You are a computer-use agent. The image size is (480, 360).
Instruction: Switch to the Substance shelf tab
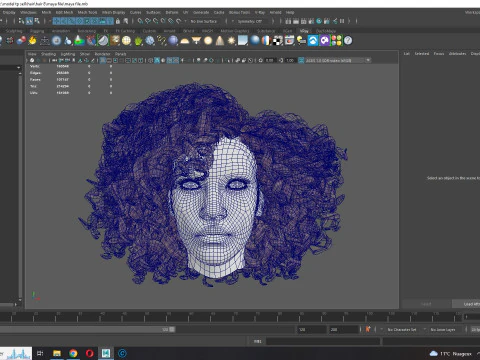(266, 31)
